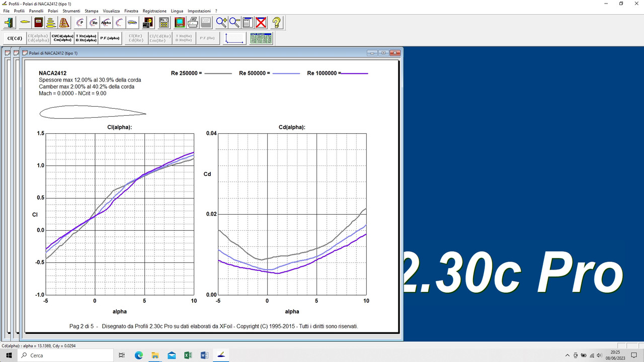This screenshot has width=644, height=362.
Task: Open the Strumenti menu
Action: click(71, 11)
